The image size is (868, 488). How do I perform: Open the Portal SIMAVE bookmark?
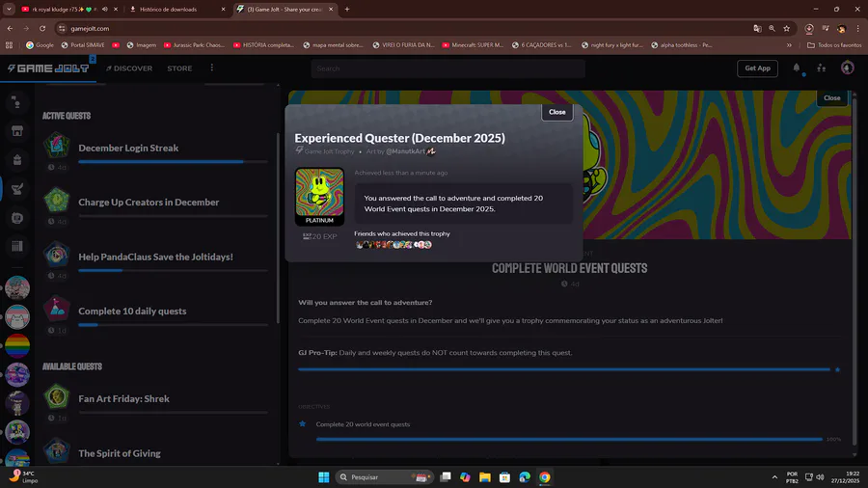[83, 45]
